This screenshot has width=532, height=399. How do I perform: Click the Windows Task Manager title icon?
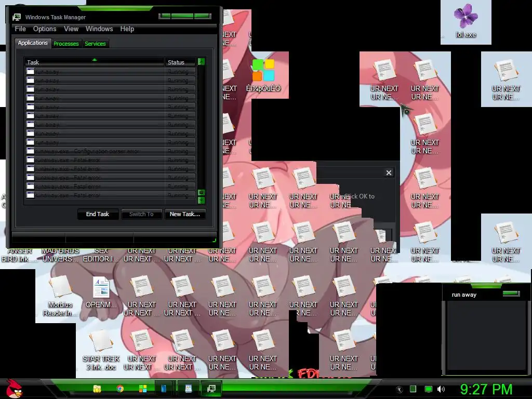click(16, 17)
